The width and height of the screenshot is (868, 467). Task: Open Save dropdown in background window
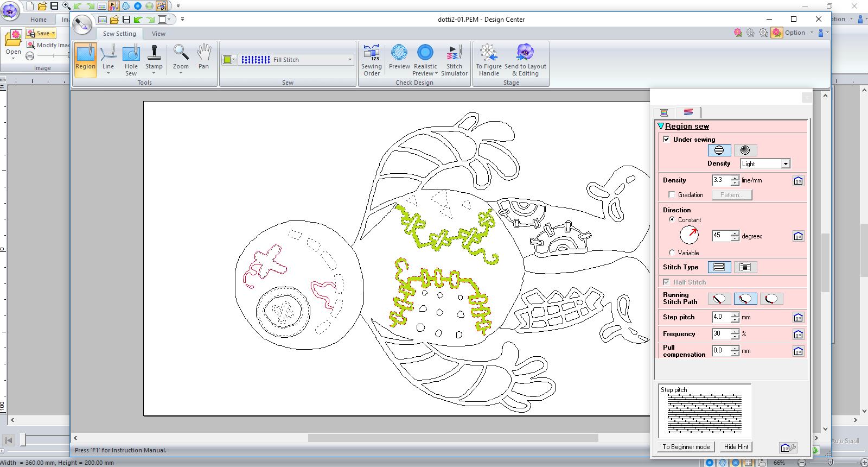53,34
